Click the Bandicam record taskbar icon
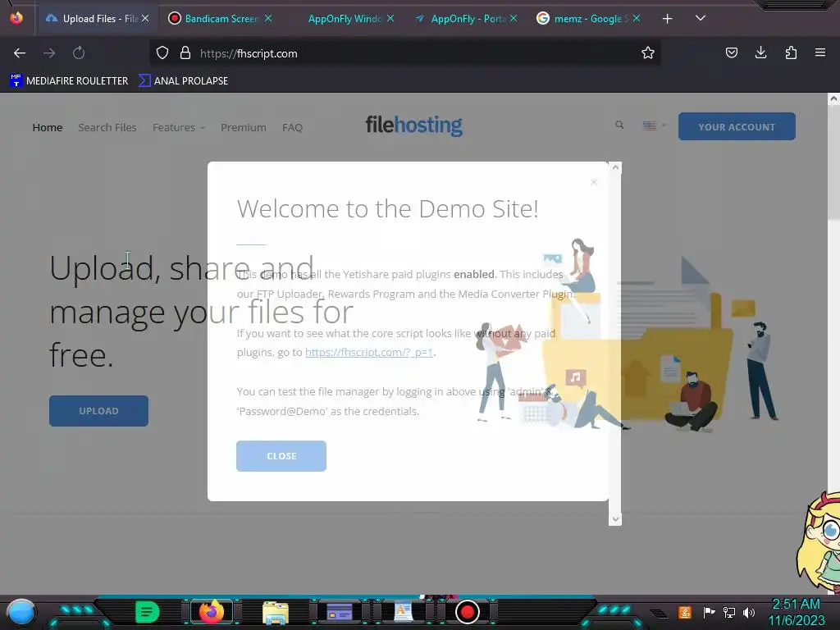This screenshot has width=840, height=630. click(x=467, y=612)
